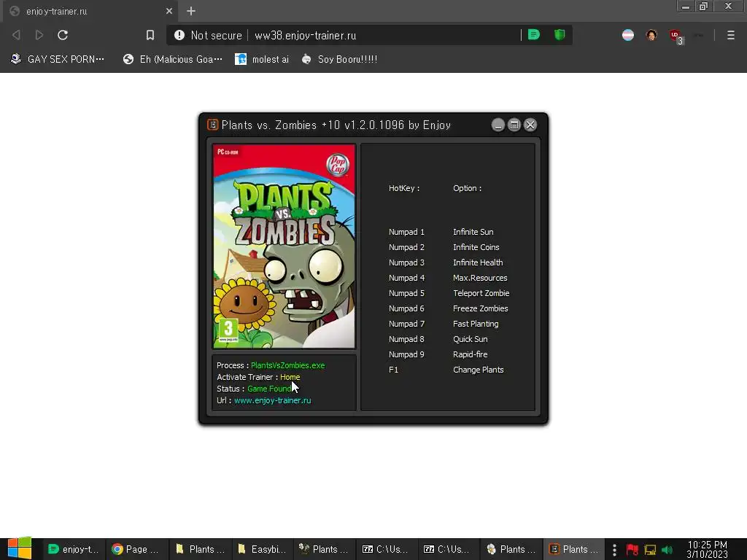
Task: Open the network tray icon
Action: click(x=650, y=550)
